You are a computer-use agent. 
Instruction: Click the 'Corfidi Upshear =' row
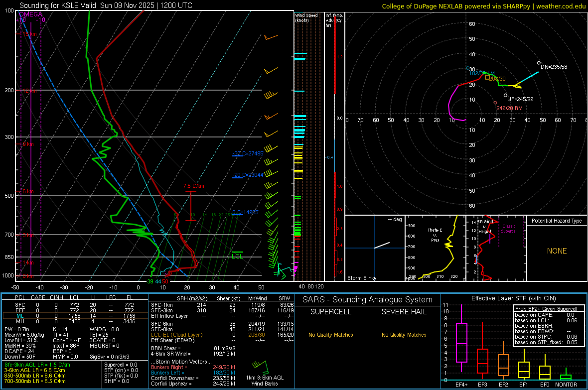(193, 384)
